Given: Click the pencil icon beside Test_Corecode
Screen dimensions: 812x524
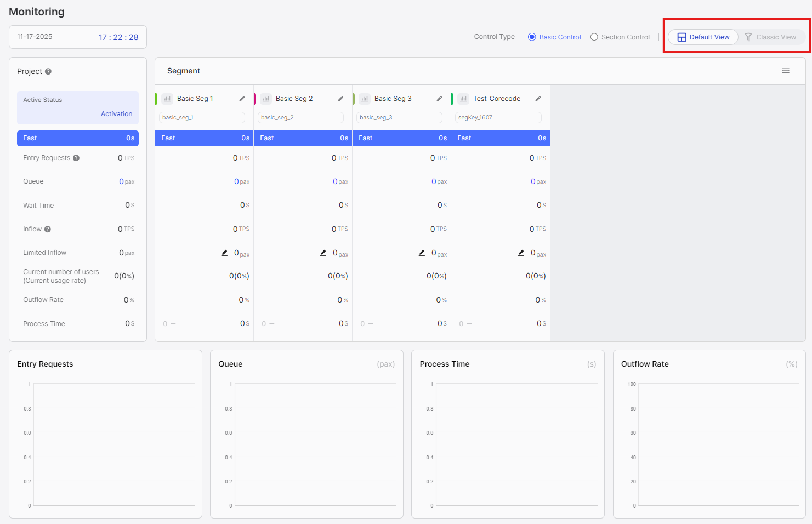Looking at the screenshot, I should click(x=538, y=98).
